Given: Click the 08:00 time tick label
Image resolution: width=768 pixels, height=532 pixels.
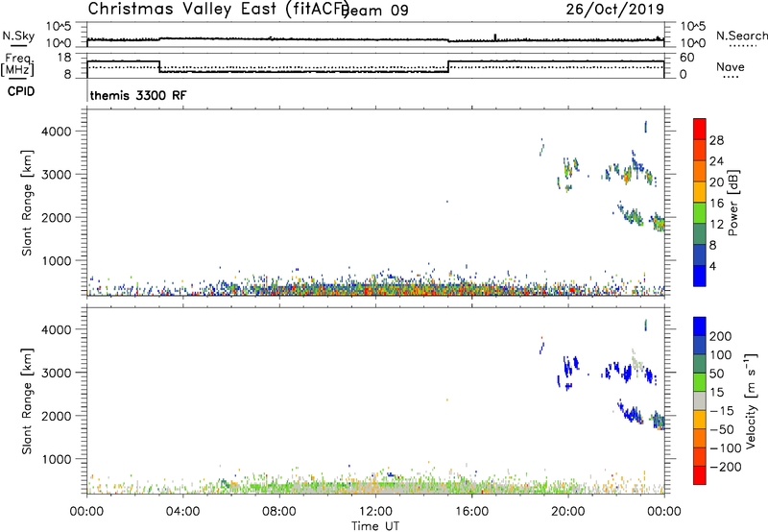Looking at the screenshot, I should pos(278,512).
